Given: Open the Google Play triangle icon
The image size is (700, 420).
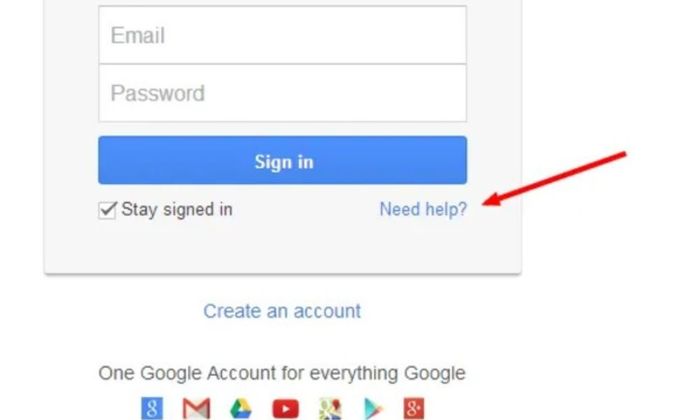Looking at the screenshot, I should tap(372, 408).
